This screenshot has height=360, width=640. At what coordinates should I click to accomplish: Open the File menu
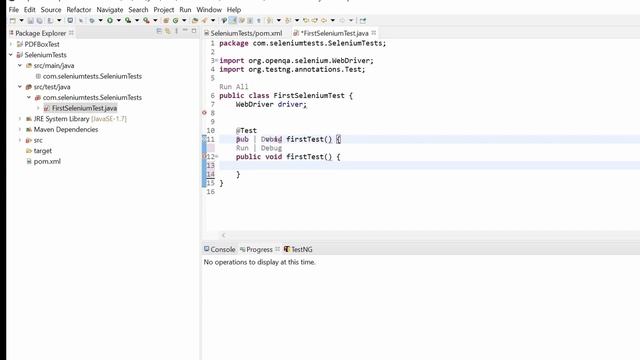coord(13,9)
